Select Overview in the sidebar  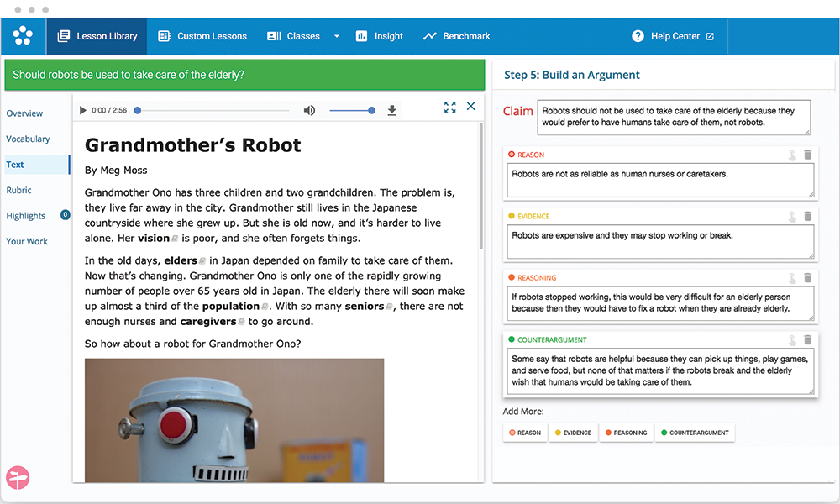click(24, 113)
